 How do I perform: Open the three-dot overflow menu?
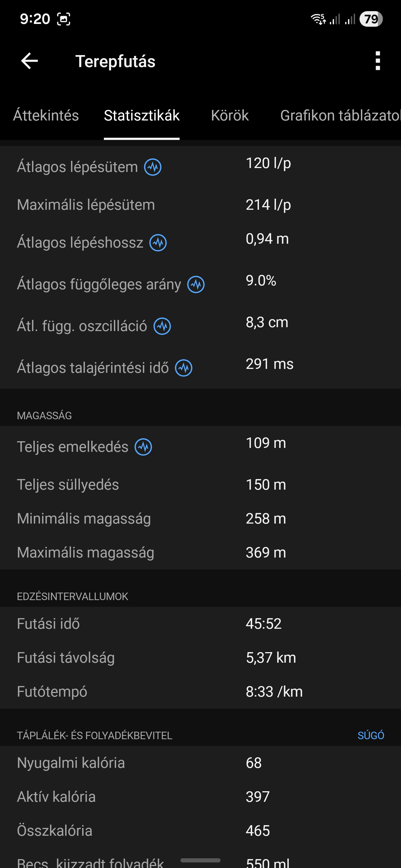pos(378,61)
